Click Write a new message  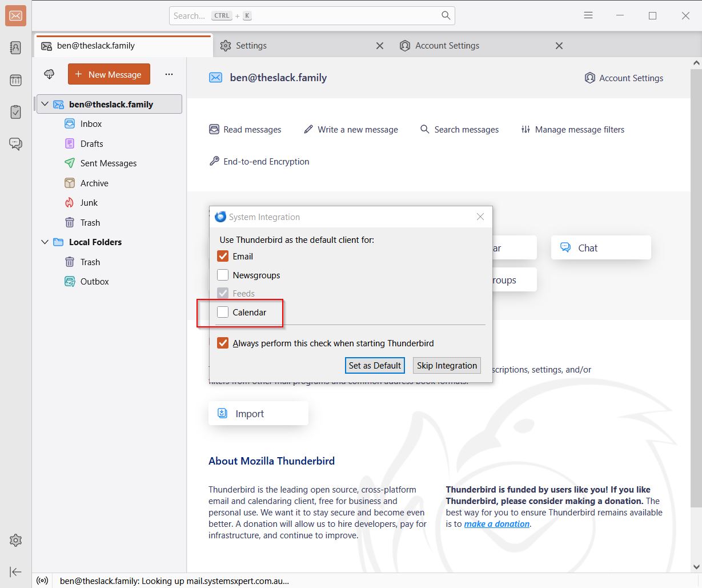pyautogui.click(x=351, y=130)
